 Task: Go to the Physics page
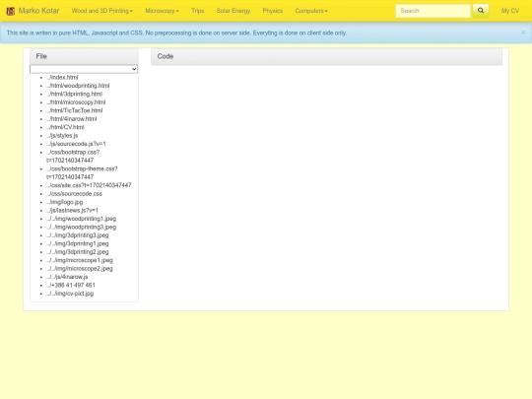273,11
